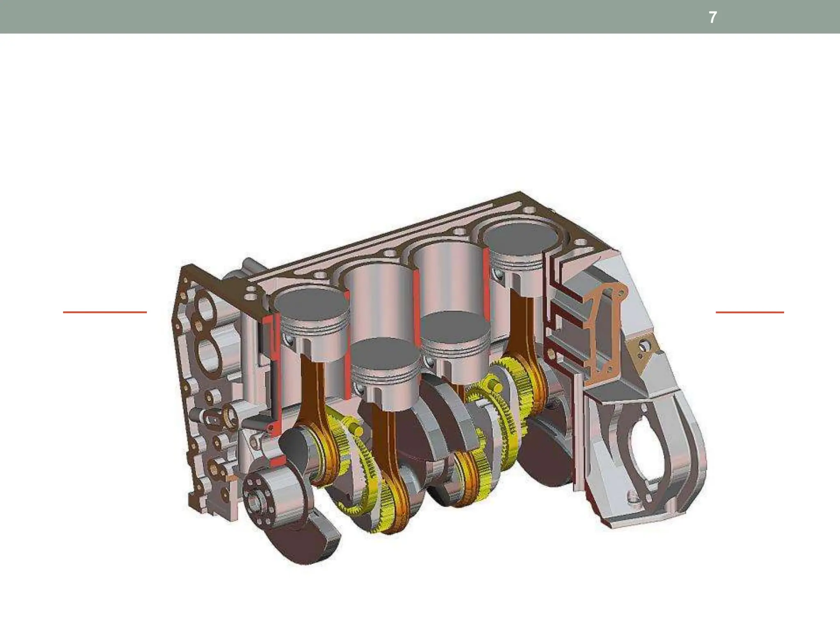Click the gray-green header bar
The width and height of the screenshot is (840, 630).
(369, 16)
